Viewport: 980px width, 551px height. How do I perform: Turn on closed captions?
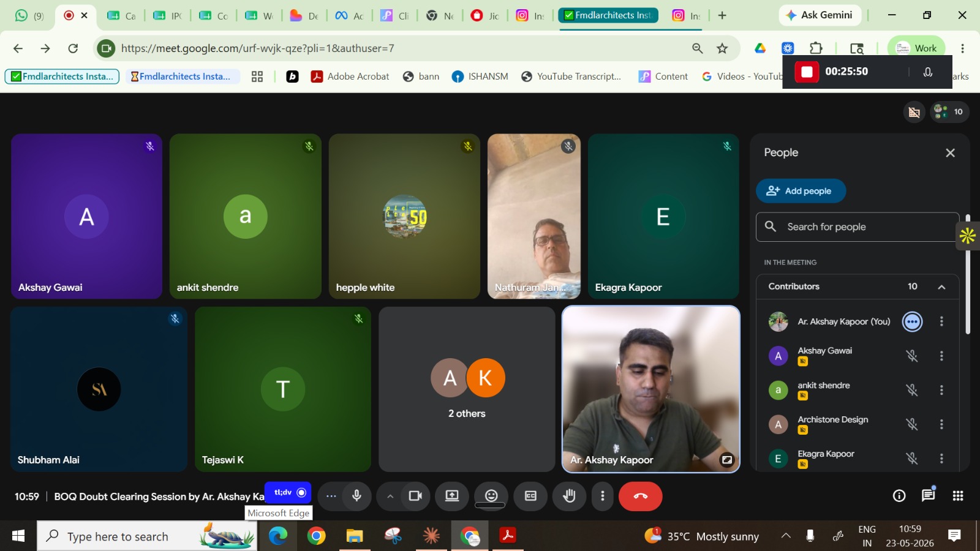(530, 496)
